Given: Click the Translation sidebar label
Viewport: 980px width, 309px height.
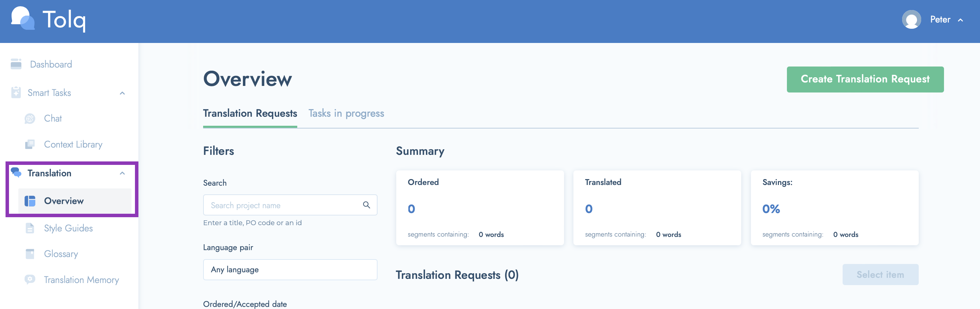Looking at the screenshot, I should [x=49, y=173].
